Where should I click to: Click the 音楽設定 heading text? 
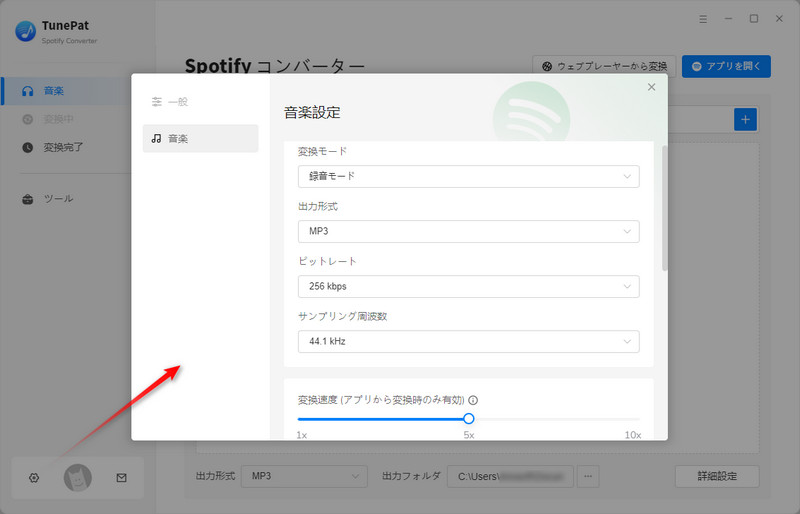(x=312, y=112)
